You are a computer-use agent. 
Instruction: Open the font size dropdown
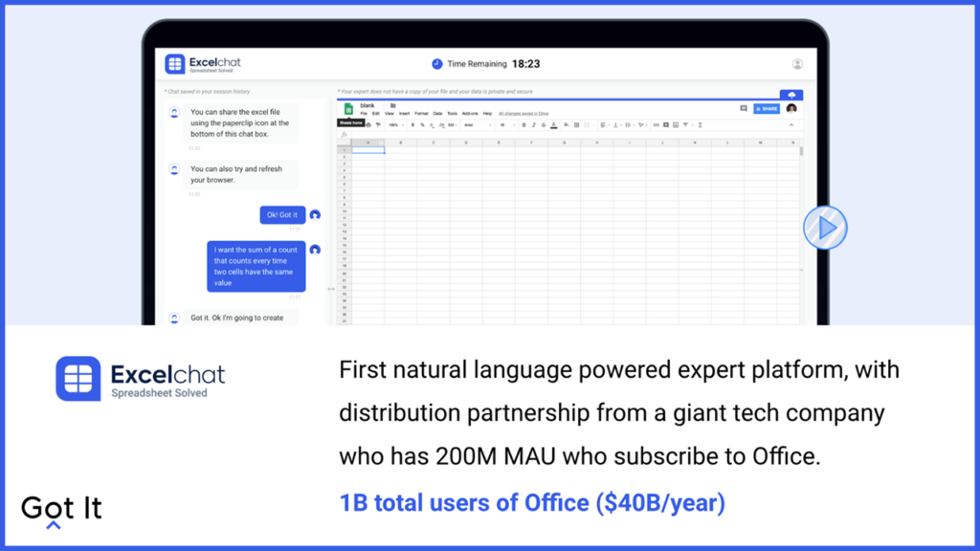click(x=507, y=125)
